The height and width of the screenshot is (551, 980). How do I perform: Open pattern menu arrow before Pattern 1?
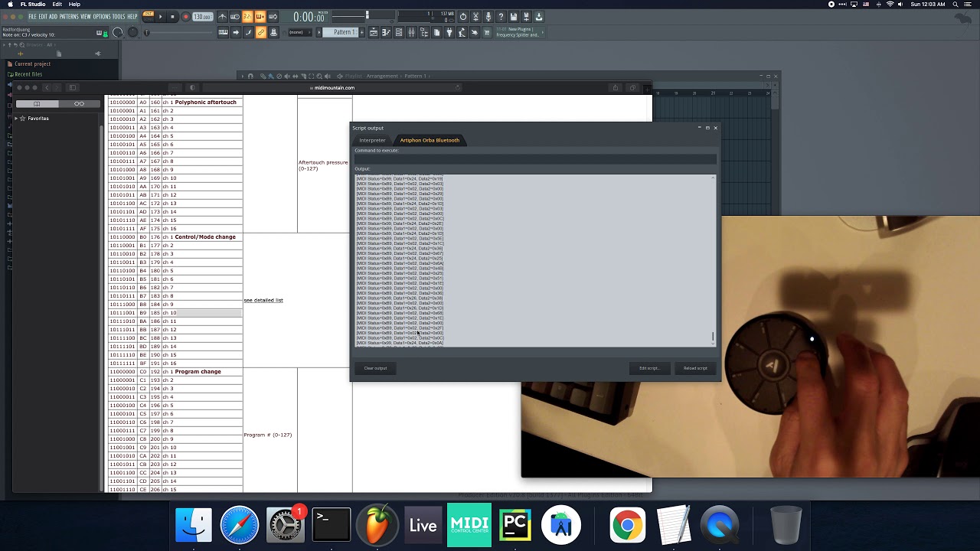click(x=318, y=32)
